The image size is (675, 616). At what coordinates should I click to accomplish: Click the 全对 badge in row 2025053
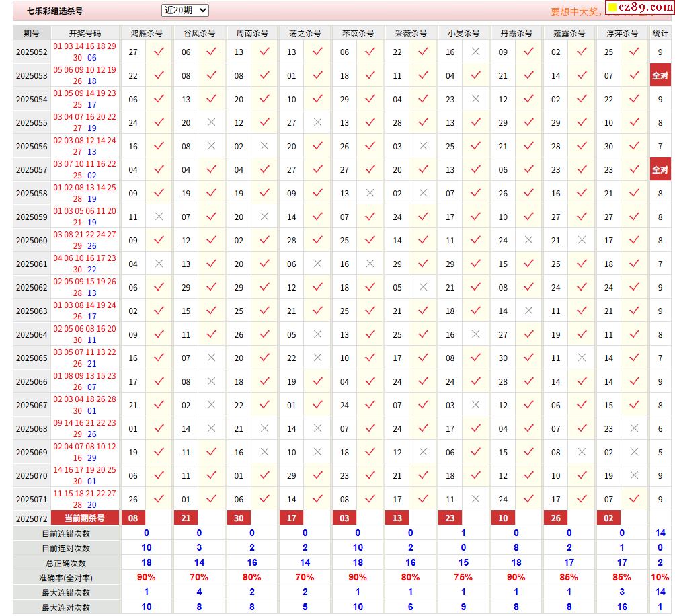tap(660, 76)
